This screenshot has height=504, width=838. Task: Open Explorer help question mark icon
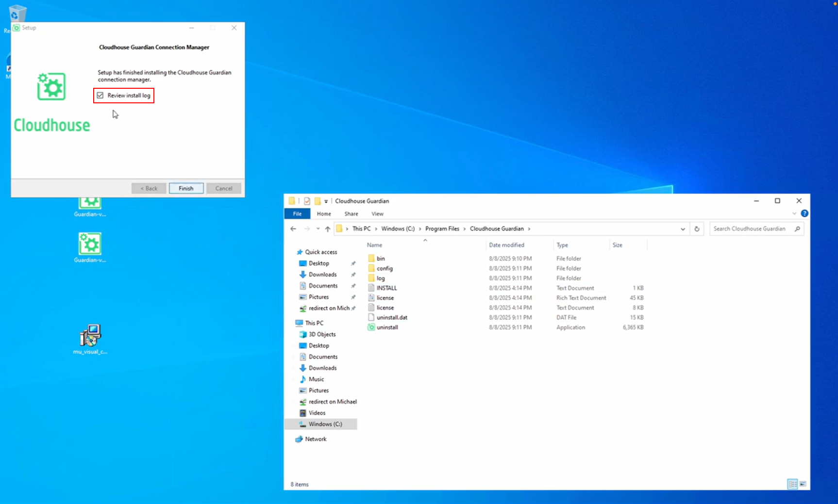pyautogui.click(x=804, y=213)
